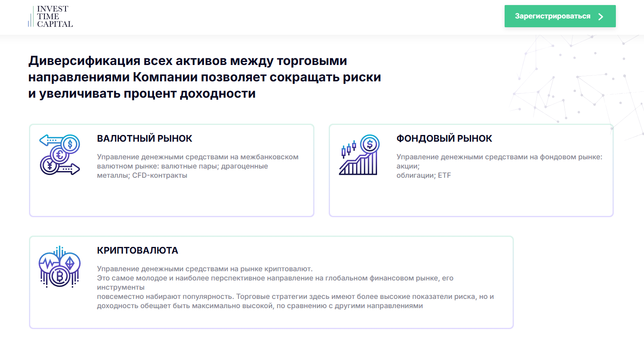Click the line повсеместно набирают популярность
This screenshot has width=644, height=340.
(296, 296)
